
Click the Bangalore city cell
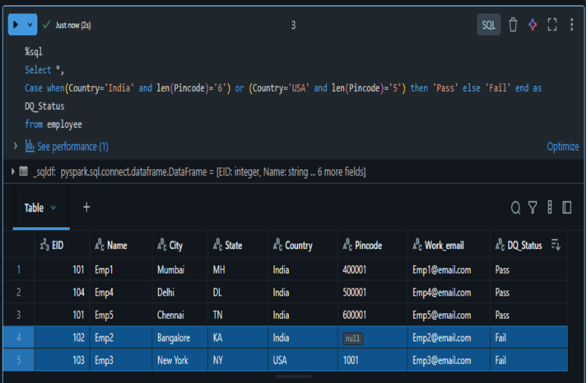(x=180, y=338)
